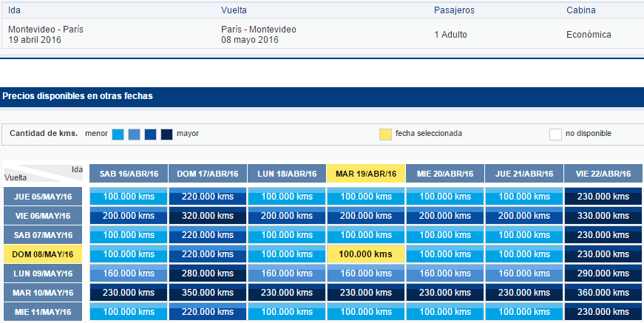Pick 290.000 kms for VIE 22/ABR and LUN 09/MAY
Image resolution: width=644 pixels, height=323 pixels.
(x=603, y=273)
